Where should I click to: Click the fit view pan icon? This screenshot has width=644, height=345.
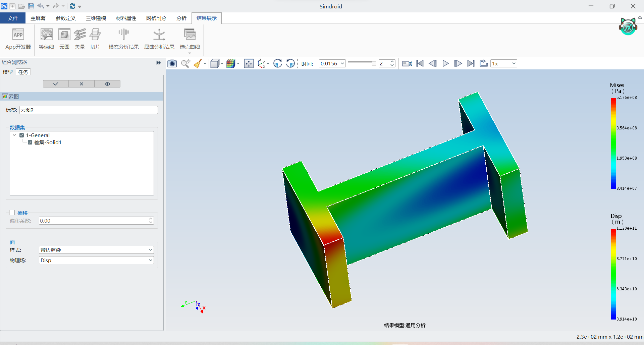click(x=249, y=63)
